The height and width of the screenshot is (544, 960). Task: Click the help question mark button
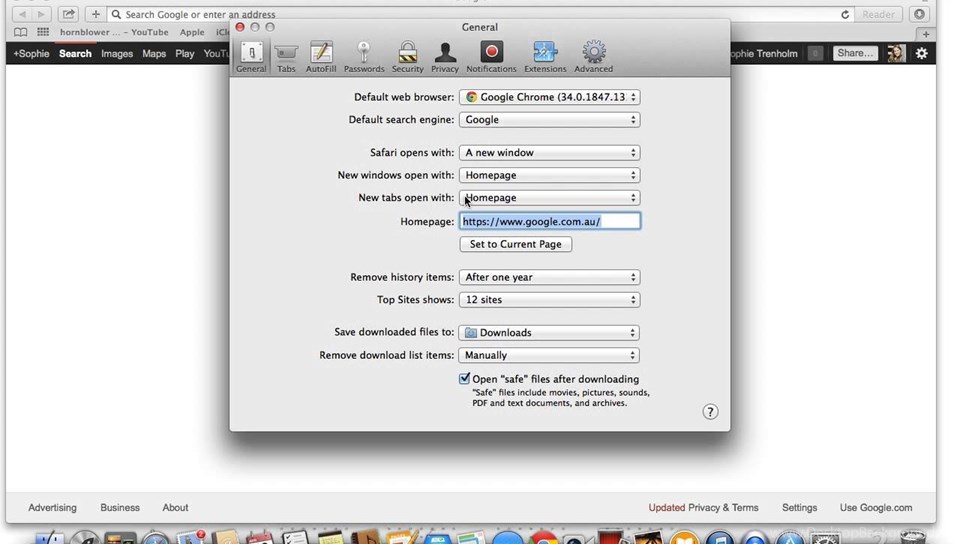(x=710, y=412)
